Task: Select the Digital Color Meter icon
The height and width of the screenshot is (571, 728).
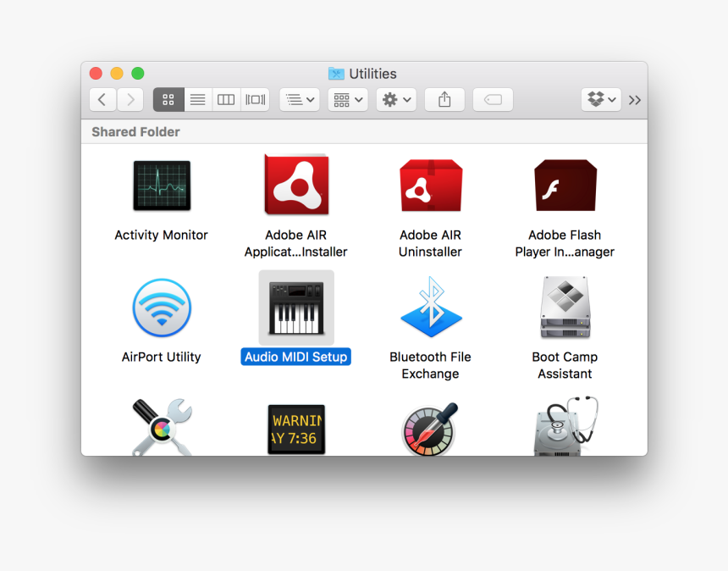Action: [430, 429]
